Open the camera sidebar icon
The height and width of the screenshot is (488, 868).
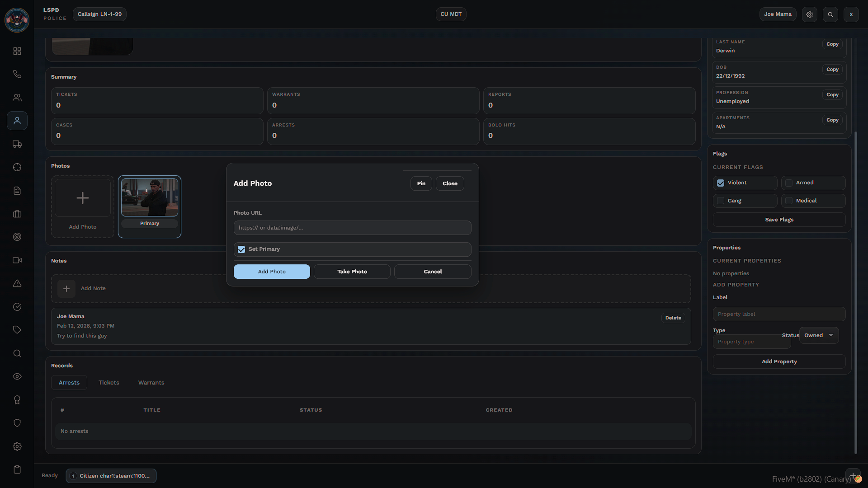(17, 260)
